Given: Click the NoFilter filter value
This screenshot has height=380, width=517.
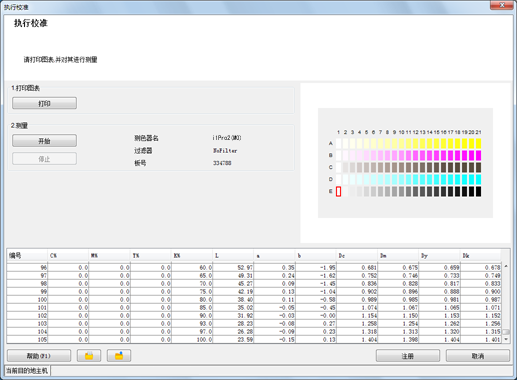Looking at the screenshot, I should [225, 151].
